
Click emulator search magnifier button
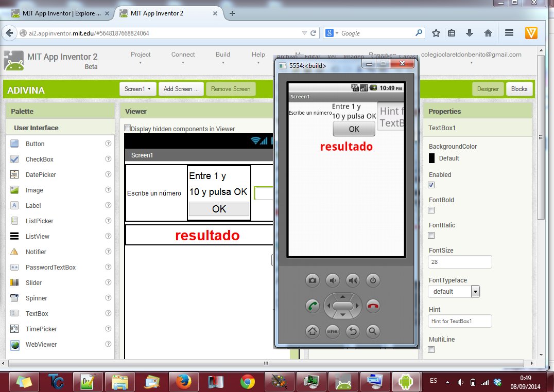pyautogui.click(x=373, y=331)
